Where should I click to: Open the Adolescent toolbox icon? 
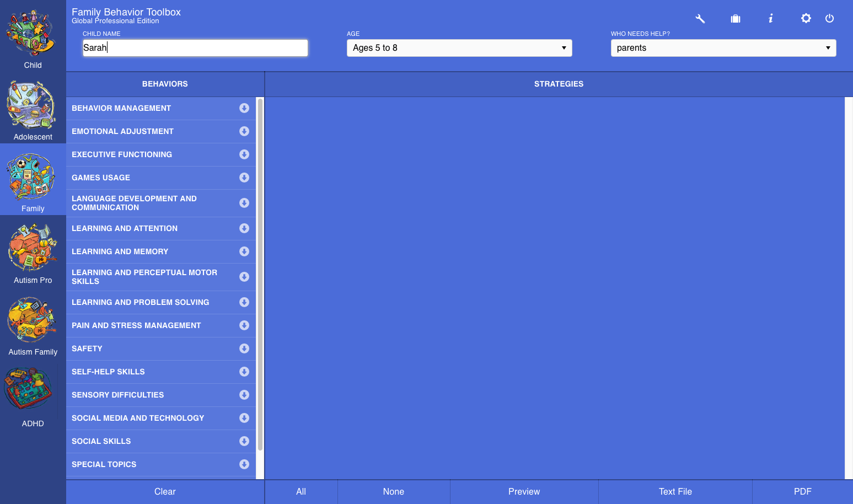pyautogui.click(x=33, y=108)
